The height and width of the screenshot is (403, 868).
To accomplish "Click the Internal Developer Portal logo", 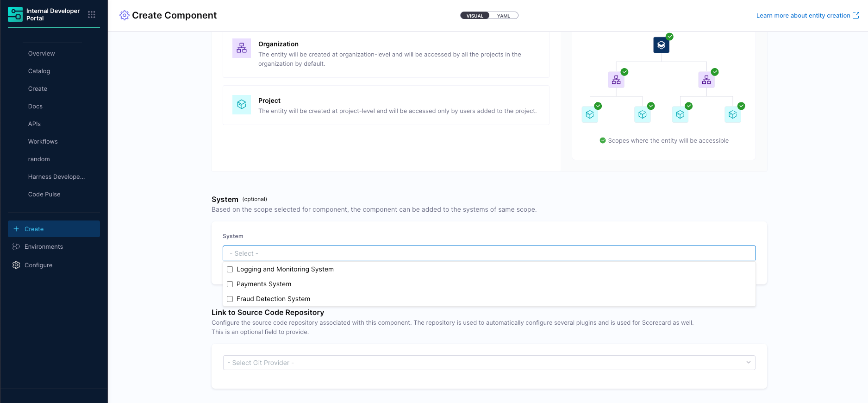I will pyautogui.click(x=15, y=15).
